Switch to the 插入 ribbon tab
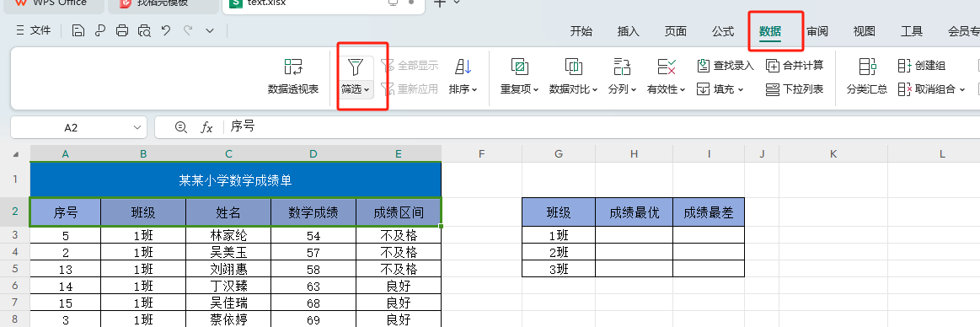This screenshot has width=980, height=327. pos(628,31)
